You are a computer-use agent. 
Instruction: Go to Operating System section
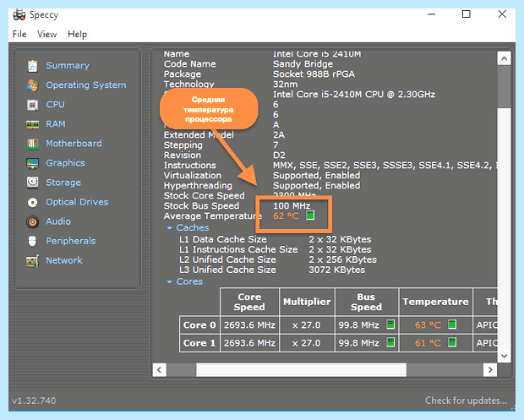pyautogui.click(x=86, y=85)
